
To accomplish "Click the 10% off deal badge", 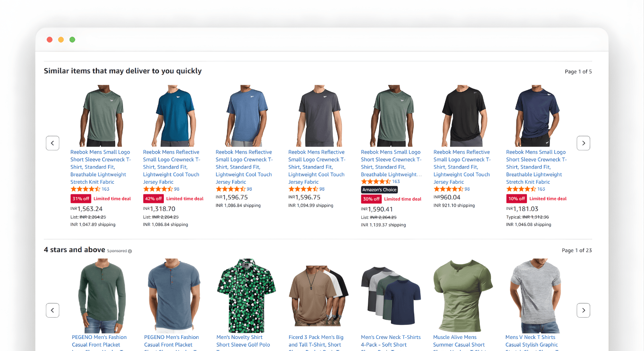I will (x=516, y=199).
